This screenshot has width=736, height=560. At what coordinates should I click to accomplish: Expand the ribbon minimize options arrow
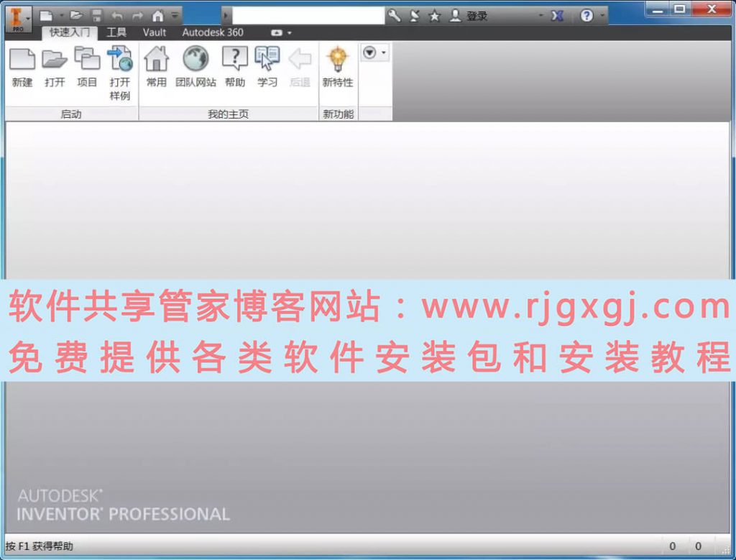coord(290,33)
